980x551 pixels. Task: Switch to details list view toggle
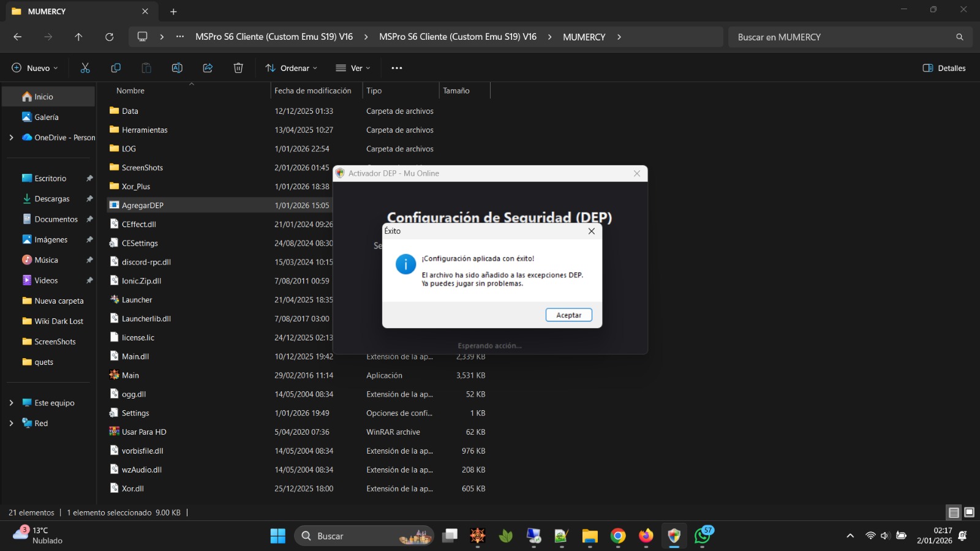[954, 512]
